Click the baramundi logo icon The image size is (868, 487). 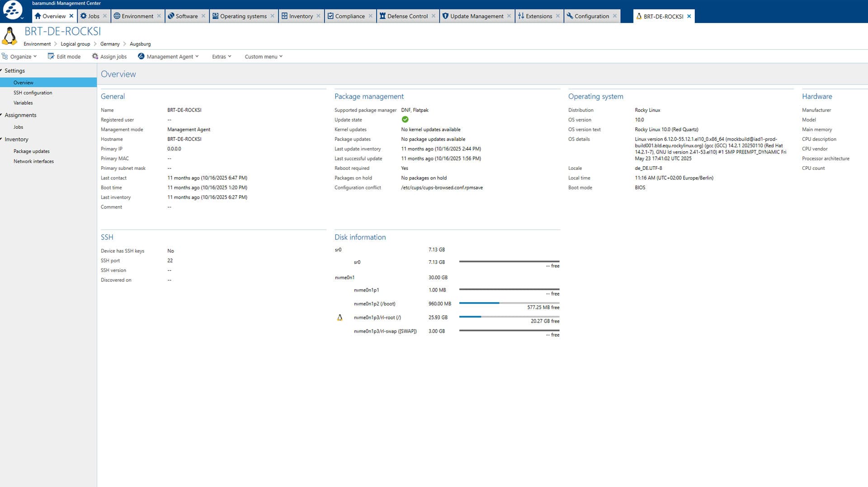coord(12,10)
